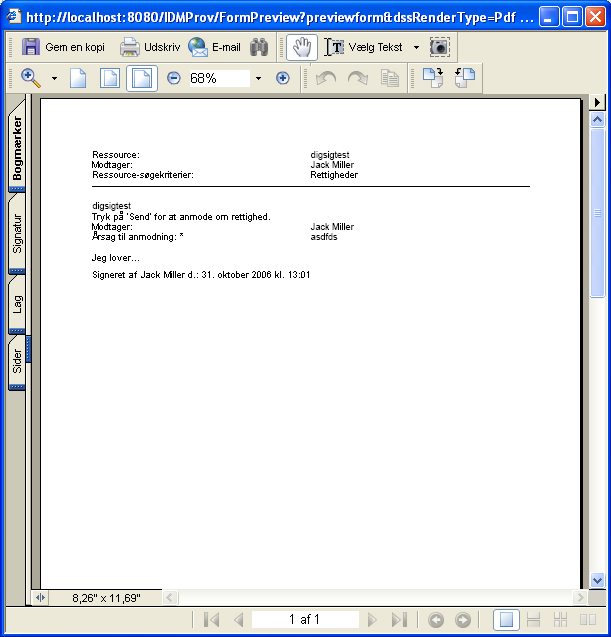Select Single Page layout
Image resolution: width=611 pixels, height=637 pixels.
click(x=506, y=620)
